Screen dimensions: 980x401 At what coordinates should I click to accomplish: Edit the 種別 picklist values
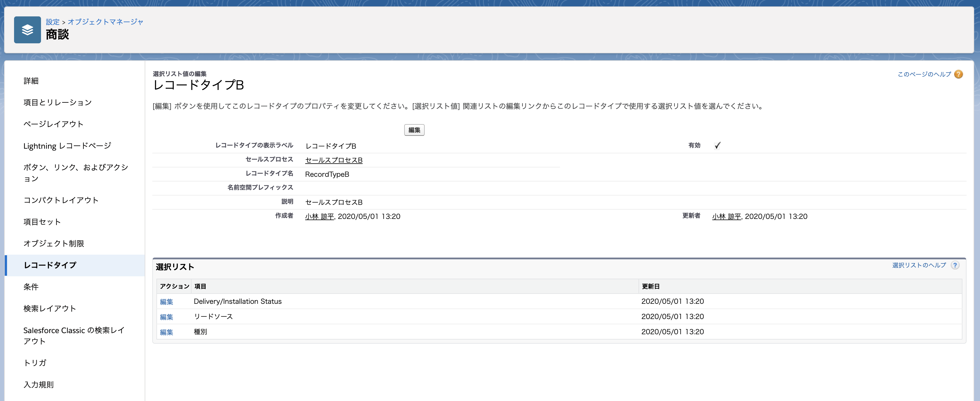pyautogui.click(x=167, y=331)
